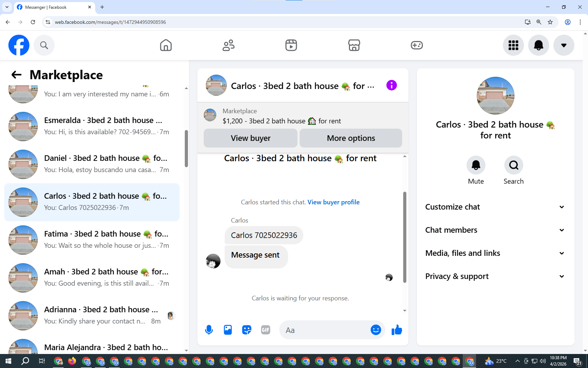Select the Messenger | Facebook tab

pyautogui.click(x=54, y=7)
